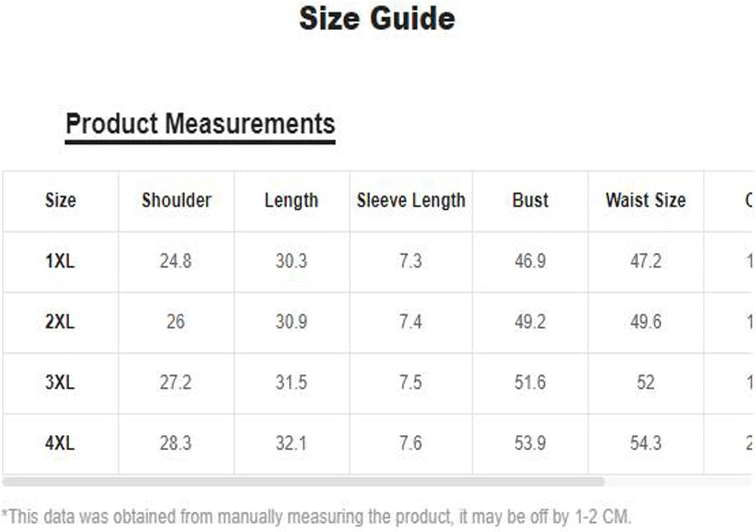
Task: Click the Product Measurements heading
Action: (x=200, y=124)
